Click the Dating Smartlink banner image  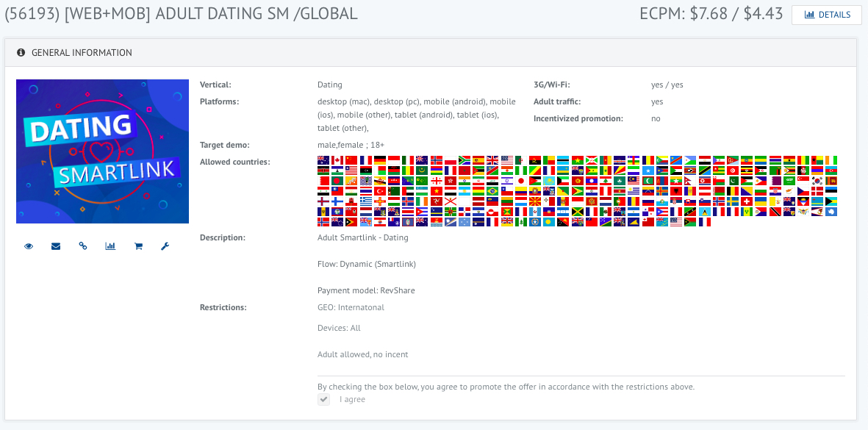(x=102, y=151)
